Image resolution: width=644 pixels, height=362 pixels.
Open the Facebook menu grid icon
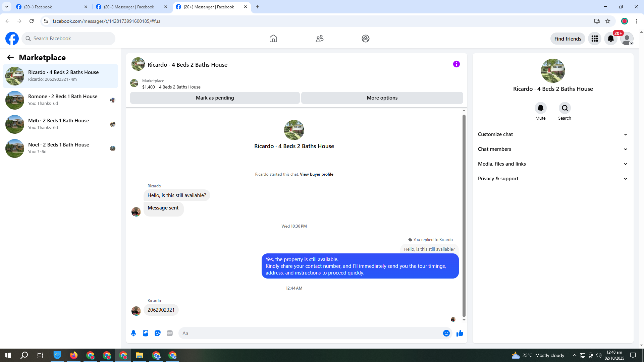tap(594, 39)
